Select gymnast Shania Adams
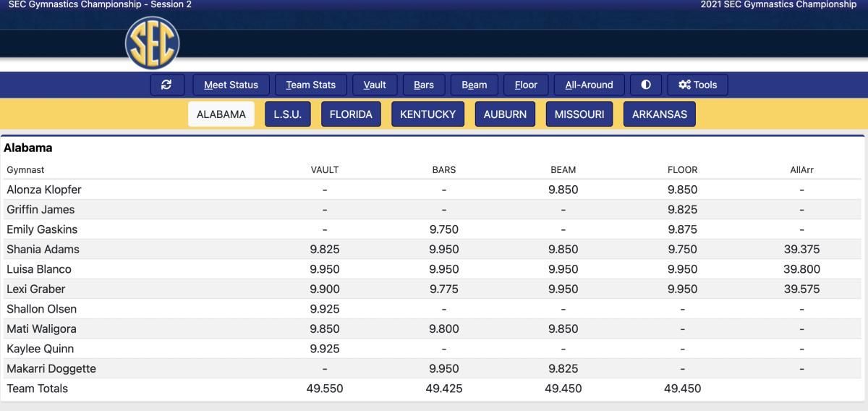The image size is (868, 411). pyautogui.click(x=43, y=249)
